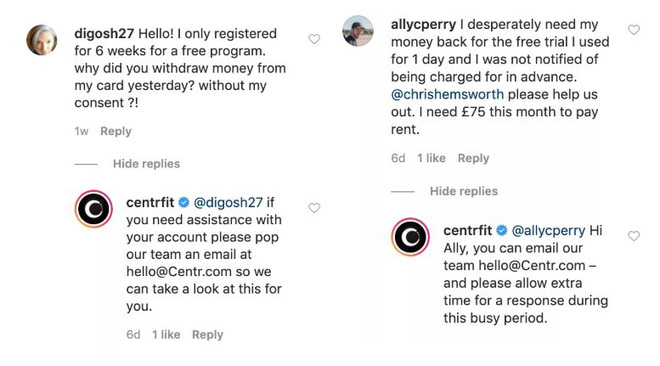
Task: Like digosh27's comment with the heart icon
Action: tap(314, 39)
